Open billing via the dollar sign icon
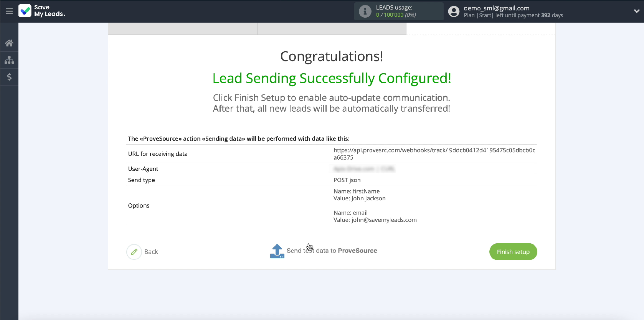Image resolution: width=644 pixels, height=320 pixels. point(9,77)
